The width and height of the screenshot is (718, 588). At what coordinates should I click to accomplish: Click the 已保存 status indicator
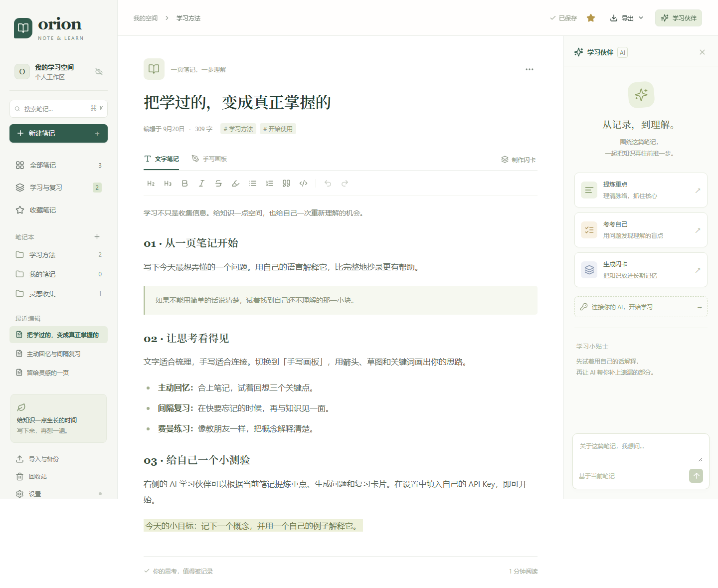(563, 18)
